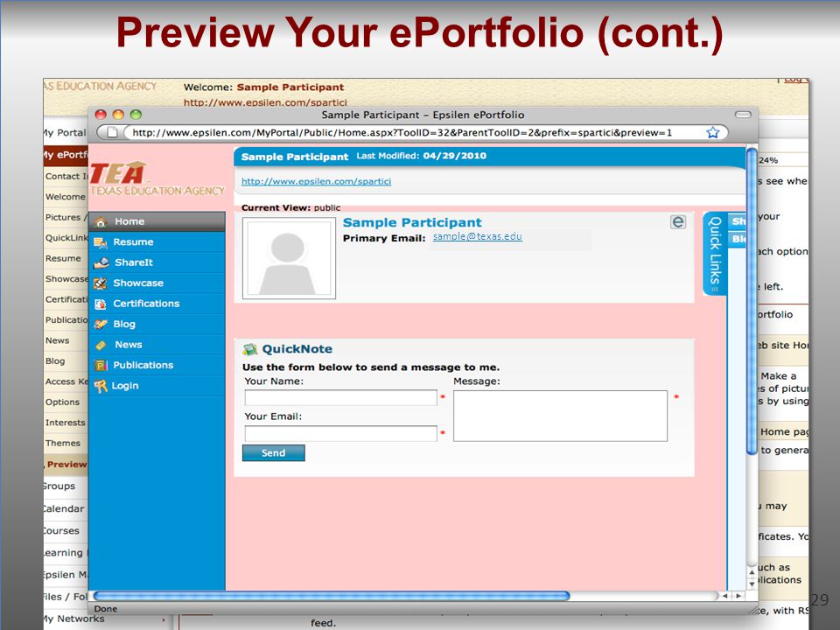
Task: Select Preview in background portal menu
Action: point(66,464)
